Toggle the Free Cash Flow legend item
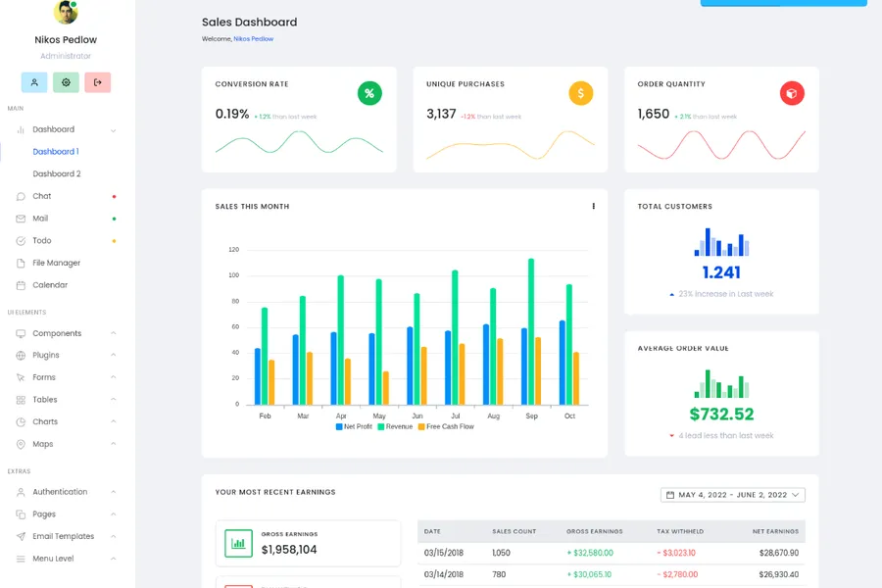This screenshot has height=588, width=882. tap(445, 426)
